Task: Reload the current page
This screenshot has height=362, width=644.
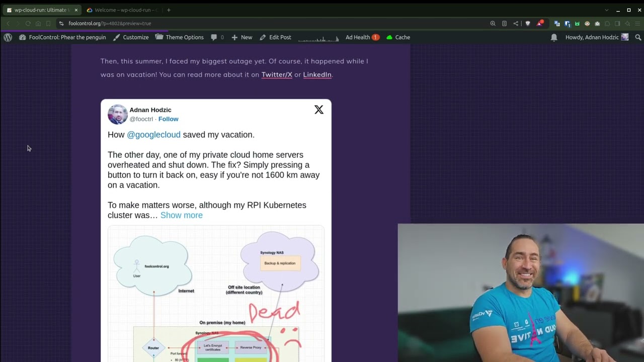Action: point(28,23)
